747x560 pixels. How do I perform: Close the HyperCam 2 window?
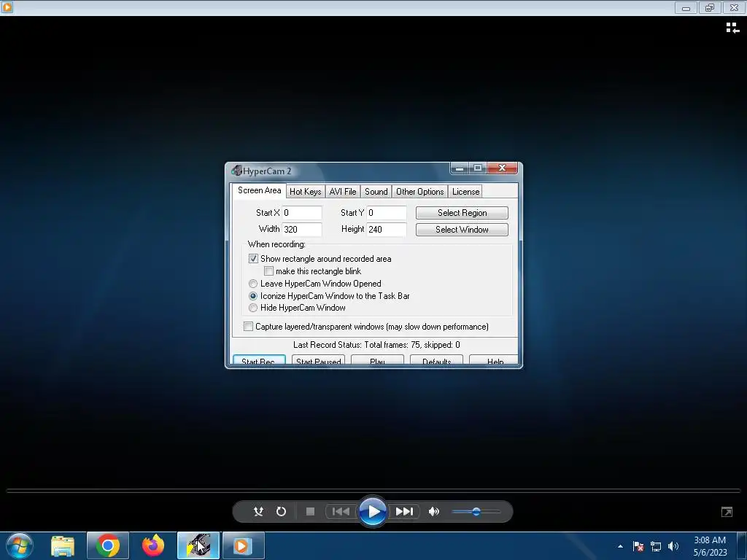(x=502, y=168)
